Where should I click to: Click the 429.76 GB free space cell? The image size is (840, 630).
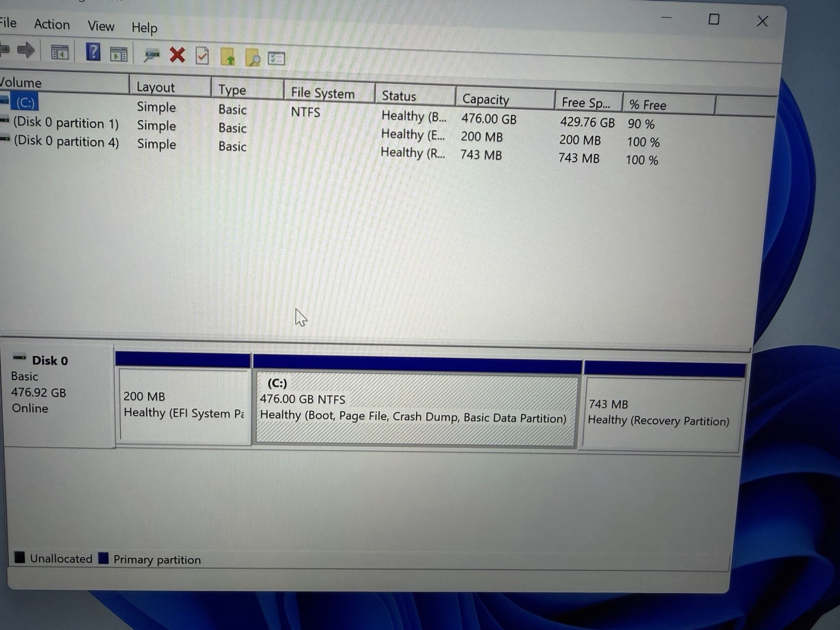[587, 122]
